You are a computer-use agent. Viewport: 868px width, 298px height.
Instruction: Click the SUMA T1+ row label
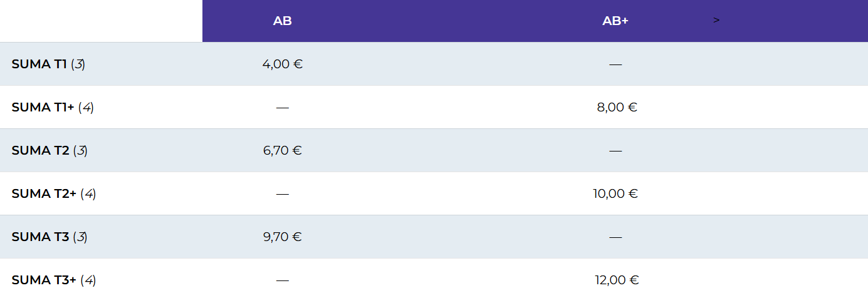53,107
